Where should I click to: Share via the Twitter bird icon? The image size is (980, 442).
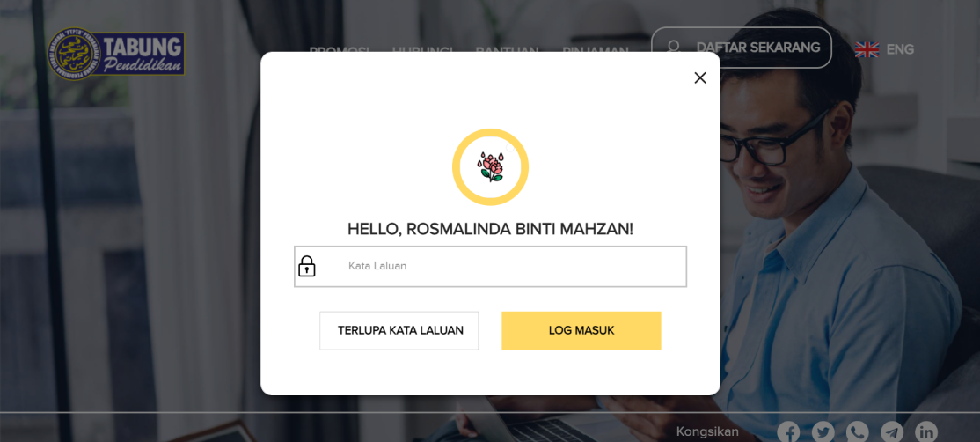point(823,432)
